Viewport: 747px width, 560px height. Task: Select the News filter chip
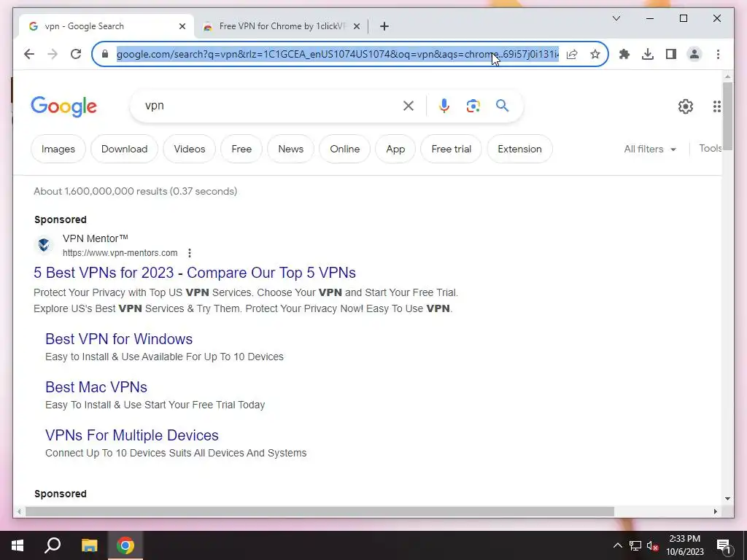point(290,149)
